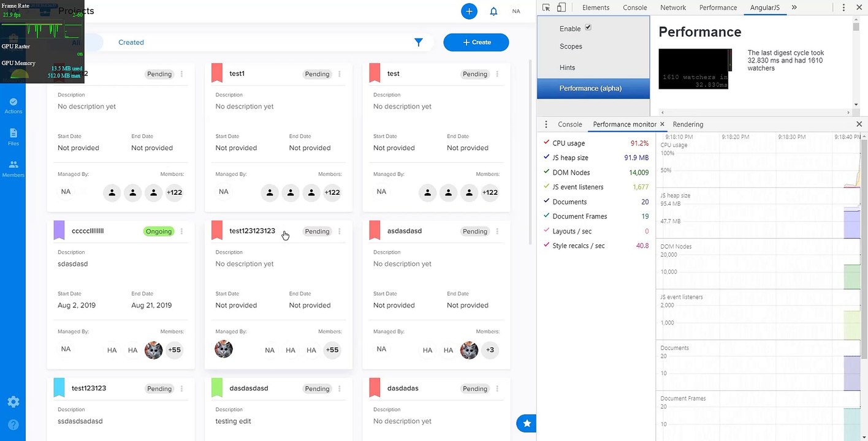Activate DevTools inspect element icon

pyautogui.click(x=546, y=7)
